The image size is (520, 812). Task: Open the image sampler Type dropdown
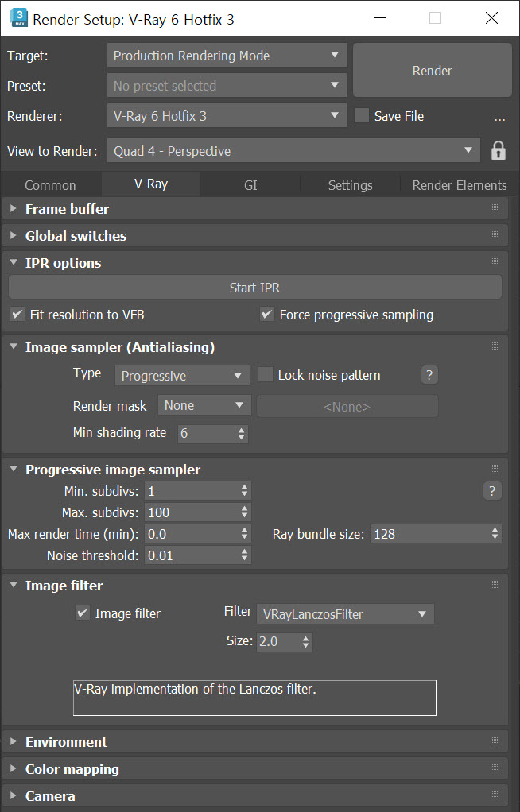coord(182,376)
